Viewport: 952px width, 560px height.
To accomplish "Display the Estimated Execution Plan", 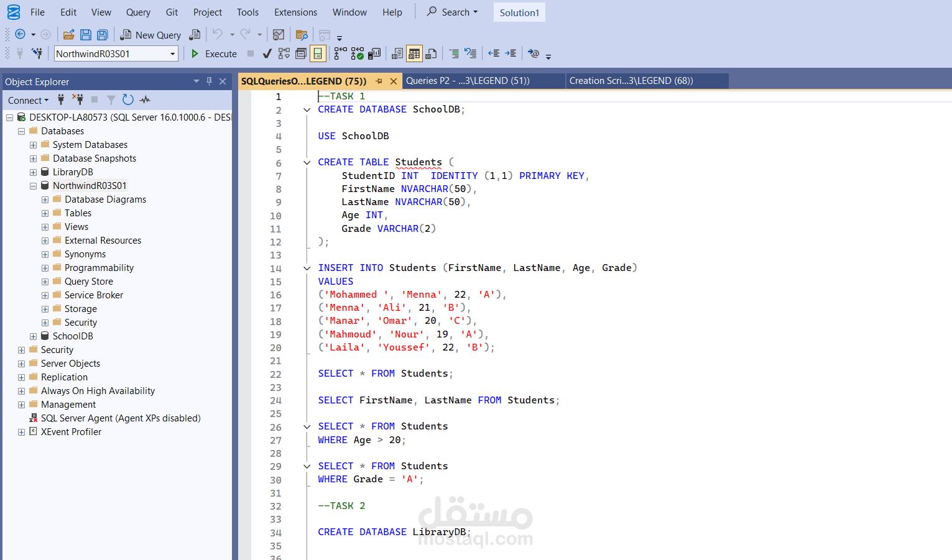I will (x=284, y=53).
